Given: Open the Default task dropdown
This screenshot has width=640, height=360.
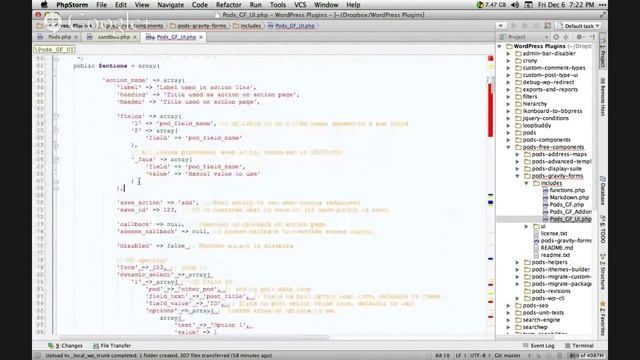Looking at the screenshot, I should pyautogui.click(x=579, y=26).
